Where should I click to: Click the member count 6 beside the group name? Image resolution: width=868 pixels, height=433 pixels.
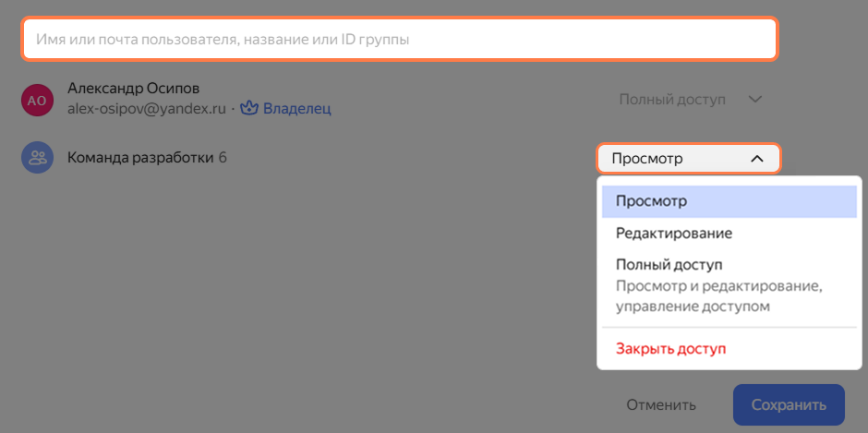click(223, 158)
